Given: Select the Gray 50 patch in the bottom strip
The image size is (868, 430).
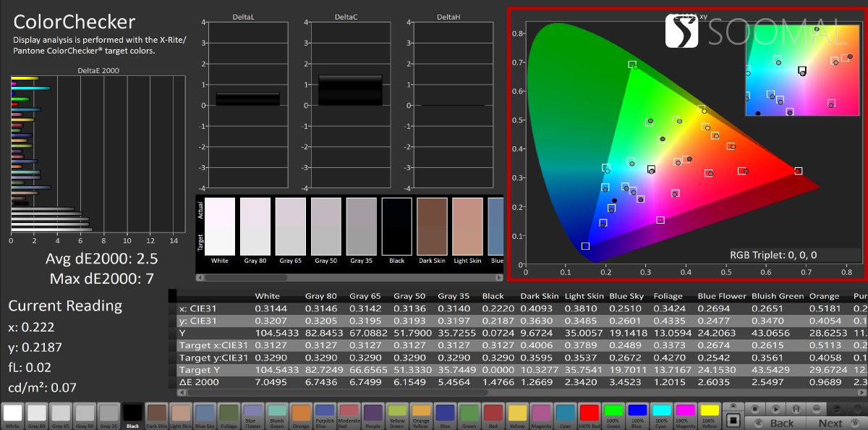Looking at the screenshot, I should [x=85, y=415].
